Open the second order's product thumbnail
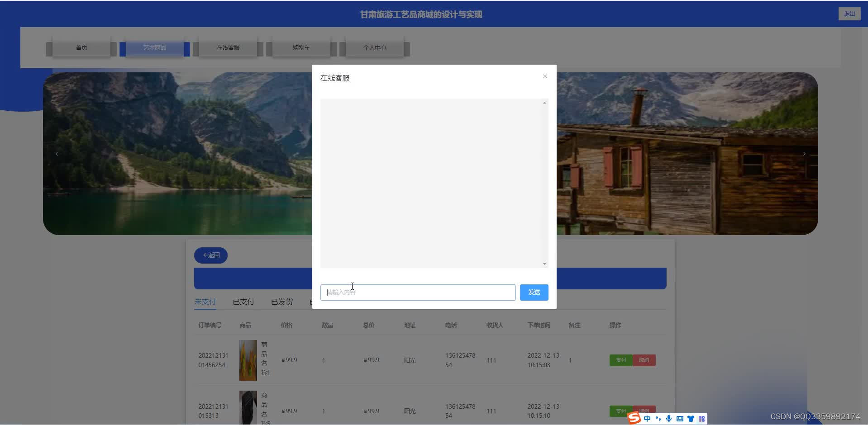The width and height of the screenshot is (868, 425). click(248, 408)
